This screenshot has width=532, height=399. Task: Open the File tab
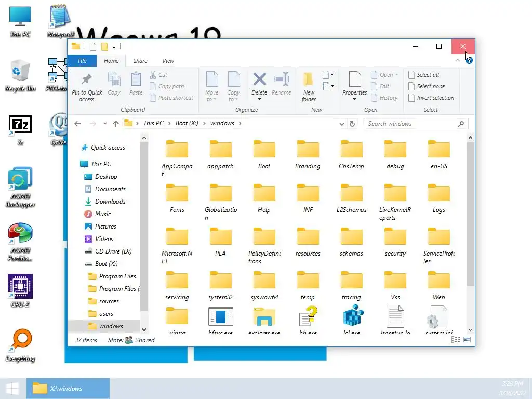pyautogui.click(x=82, y=61)
